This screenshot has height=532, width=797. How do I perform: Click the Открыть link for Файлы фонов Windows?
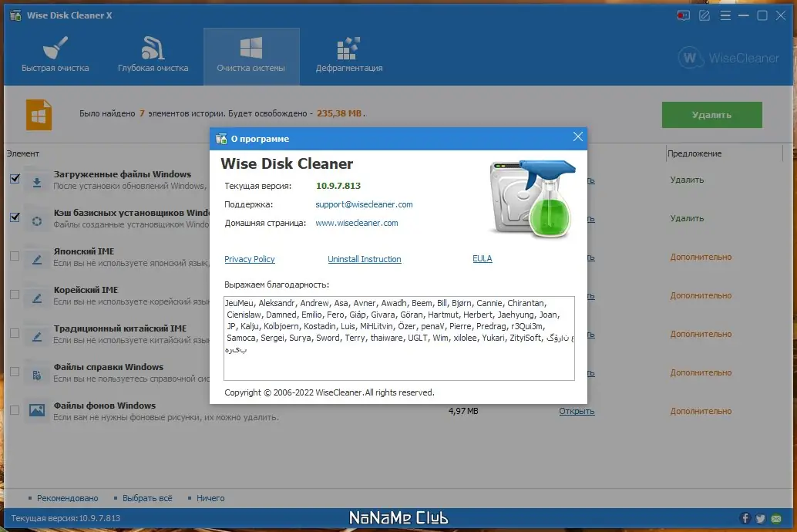[577, 411]
